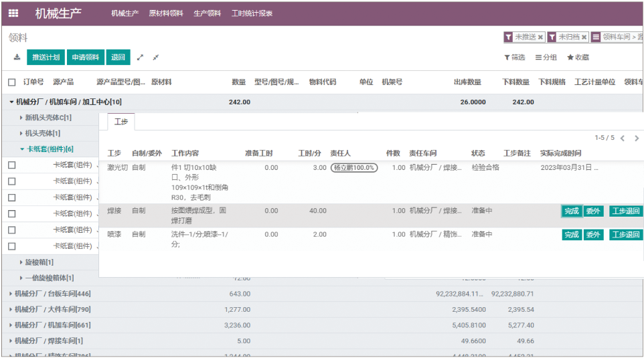Image resolution: width=644 pixels, height=358 pixels.
Task: Click the collapse all arrows icon
Action: 155,58
